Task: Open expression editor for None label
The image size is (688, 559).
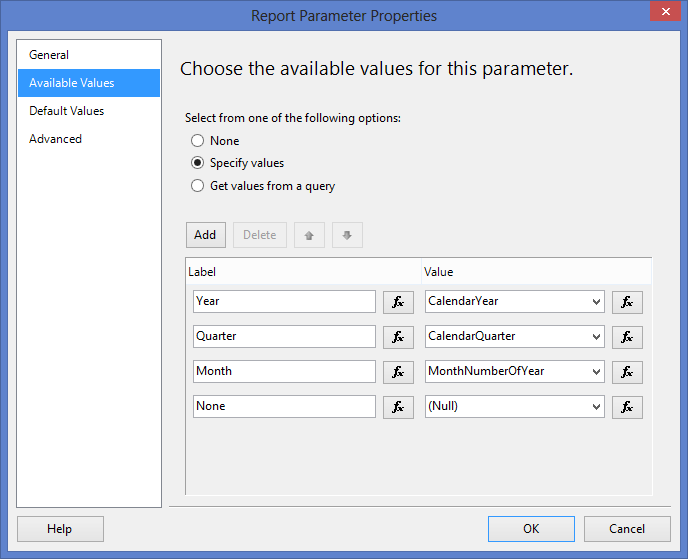Action: click(x=398, y=407)
